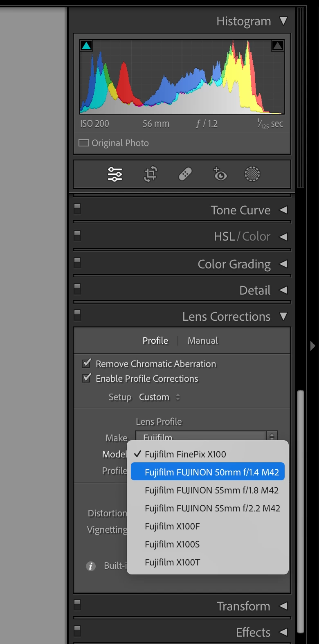
Task: Click the f / 1.2 aperture readout
Action: (x=207, y=124)
